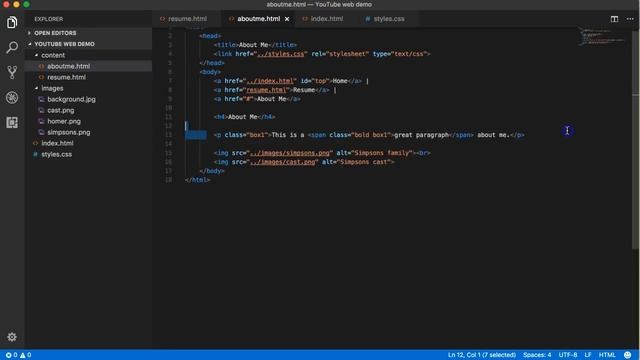This screenshot has height=360, width=640.
Task: Open background.jpg from images folder
Action: [x=71, y=99]
